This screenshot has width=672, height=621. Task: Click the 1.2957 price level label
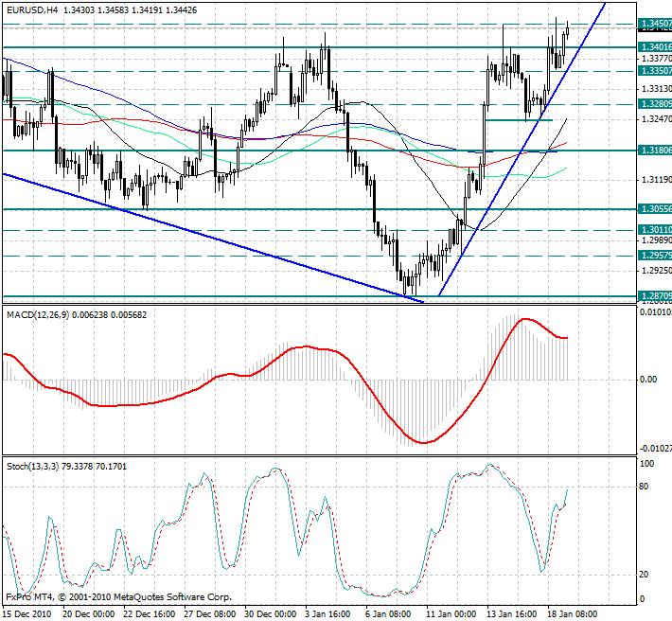pos(655,256)
